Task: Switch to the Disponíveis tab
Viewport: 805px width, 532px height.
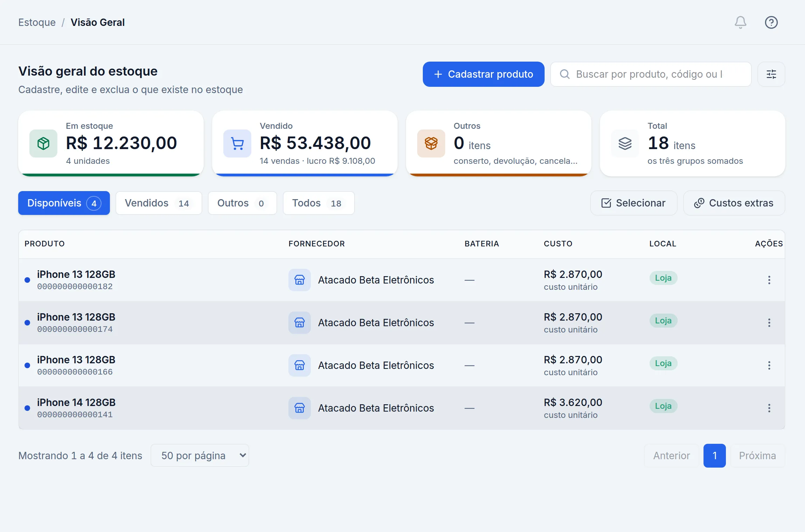Action: (x=64, y=203)
